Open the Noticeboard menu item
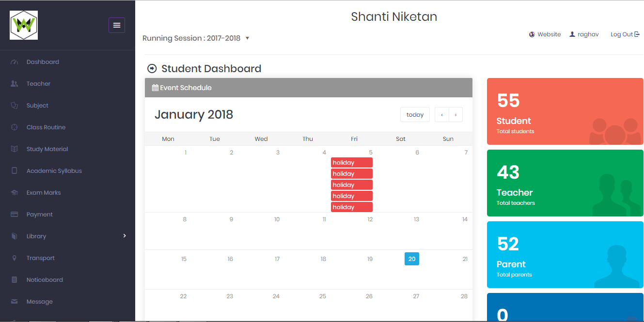The width and height of the screenshot is (644, 322). pos(45,280)
